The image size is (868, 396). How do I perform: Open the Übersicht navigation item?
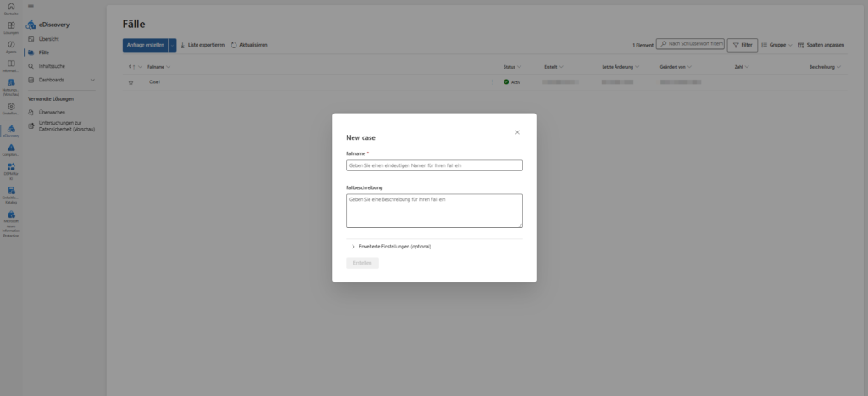(x=48, y=40)
